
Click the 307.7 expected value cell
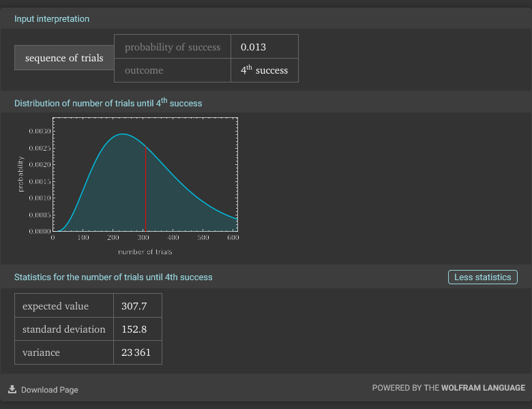pos(138,305)
